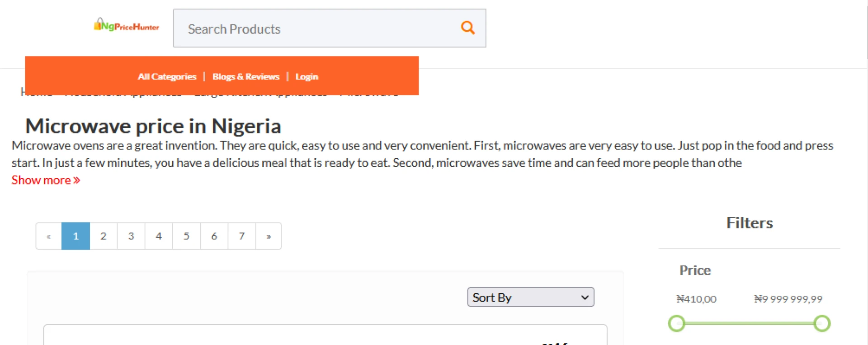
Task: Open Blogs & Reviews menu item
Action: [245, 76]
